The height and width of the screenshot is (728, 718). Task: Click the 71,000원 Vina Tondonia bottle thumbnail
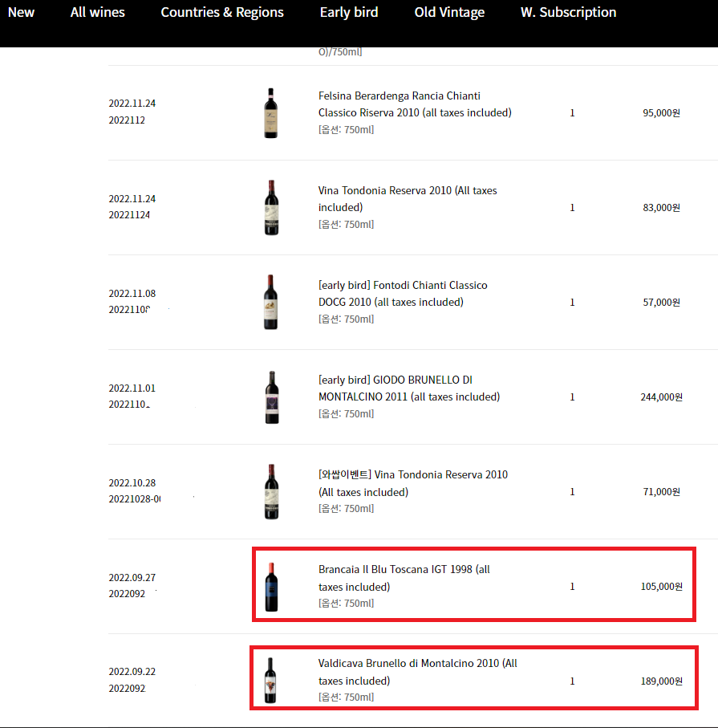pos(271,492)
